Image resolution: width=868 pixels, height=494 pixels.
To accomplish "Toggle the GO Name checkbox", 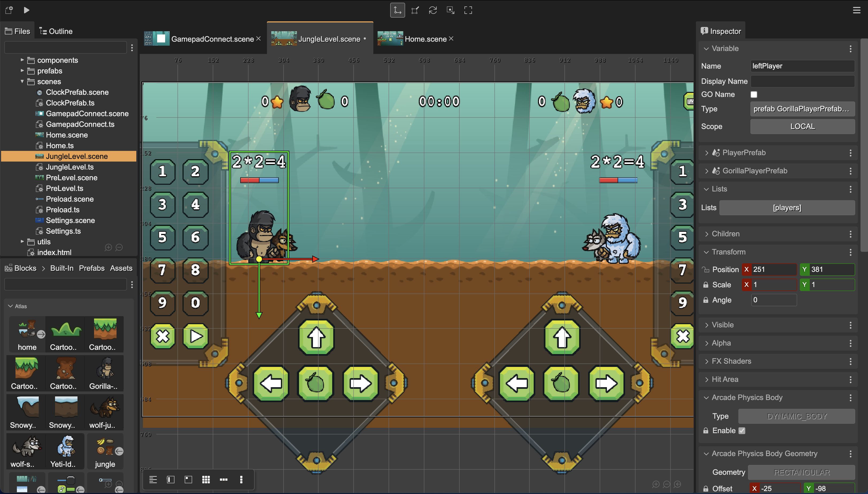I will [754, 94].
